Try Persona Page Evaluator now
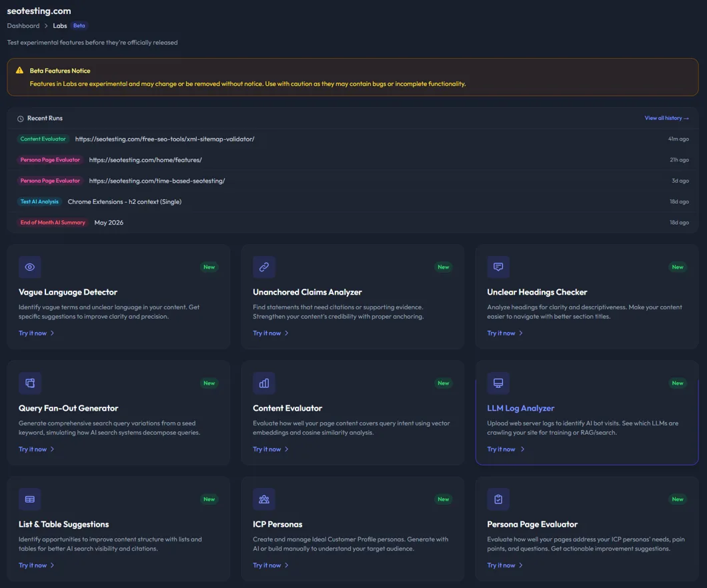The height and width of the screenshot is (588, 707). [505, 565]
